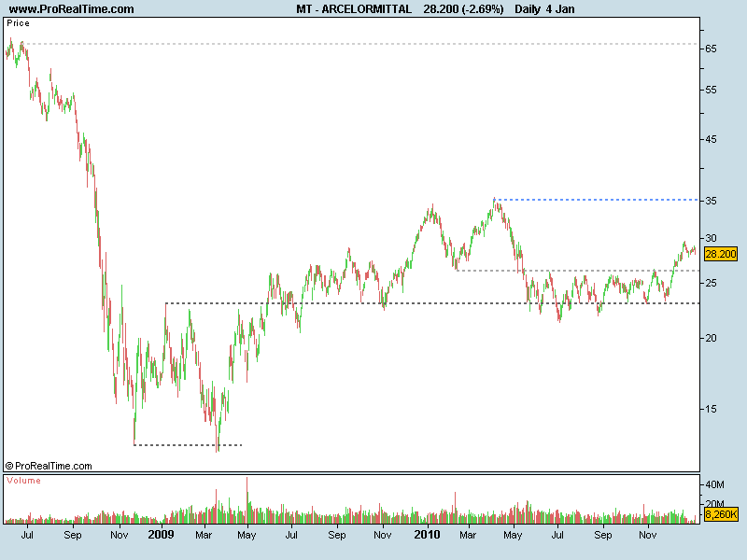The width and height of the screenshot is (747, 560).
Task: Click the 40M volume axis label
Action: 714,484
